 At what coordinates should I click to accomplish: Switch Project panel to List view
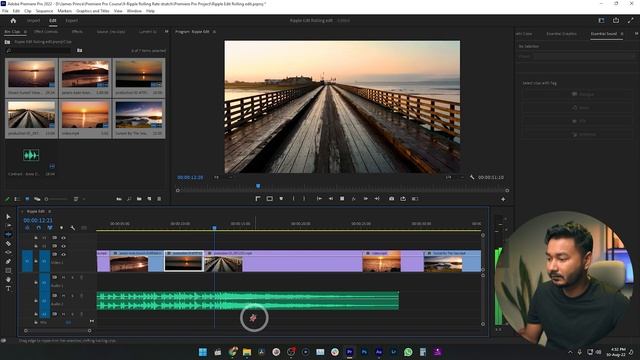pyautogui.click(x=17, y=199)
